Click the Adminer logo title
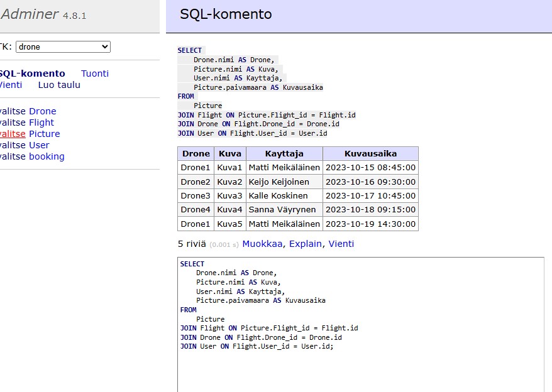The height and width of the screenshot is (392, 552). point(30,14)
